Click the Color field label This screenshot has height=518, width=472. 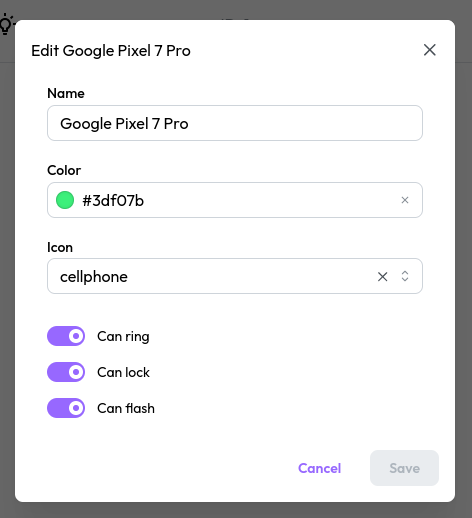pos(64,170)
